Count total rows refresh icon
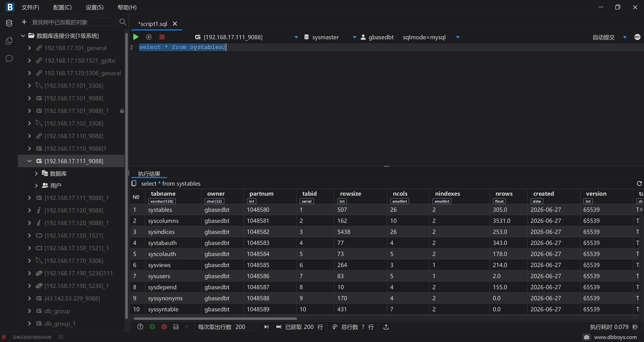This screenshot has height=342, width=644. point(335,327)
